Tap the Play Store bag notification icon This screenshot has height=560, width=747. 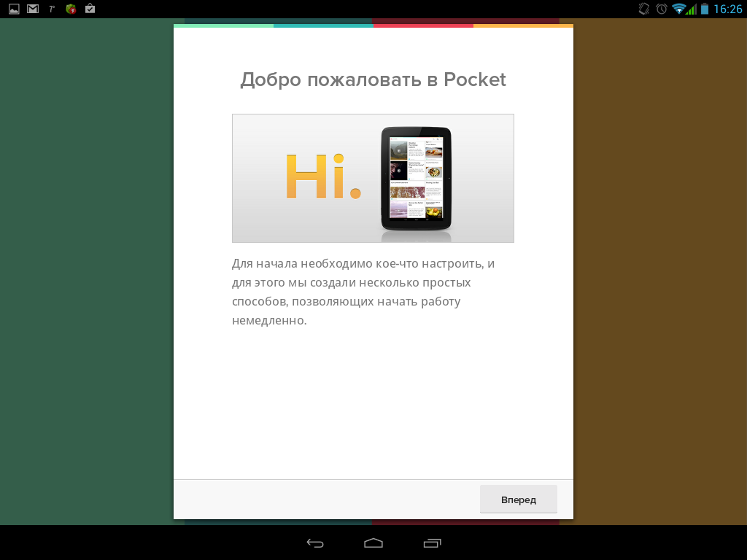[90, 9]
